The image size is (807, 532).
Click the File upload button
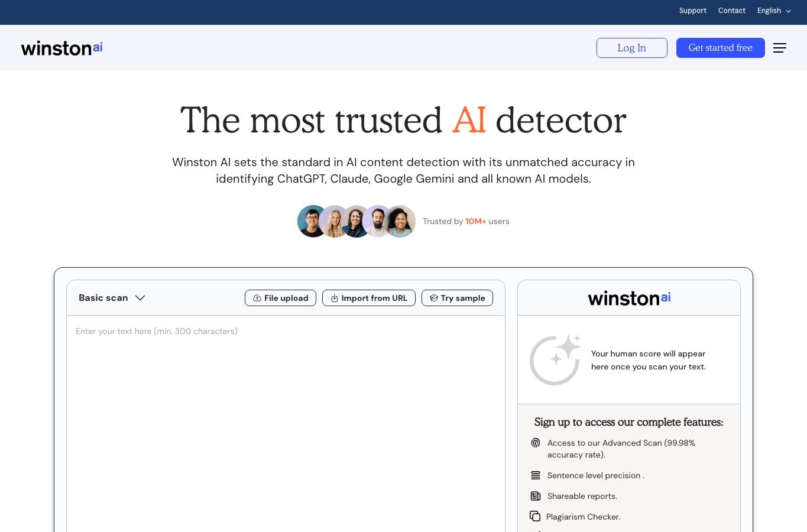pyautogui.click(x=280, y=298)
